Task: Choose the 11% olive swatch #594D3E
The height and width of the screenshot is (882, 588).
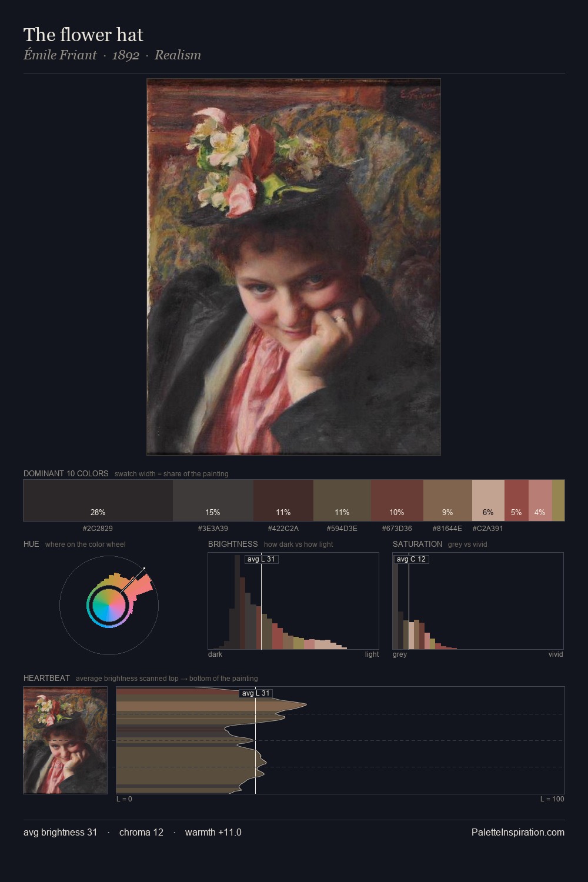Action: (x=342, y=500)
